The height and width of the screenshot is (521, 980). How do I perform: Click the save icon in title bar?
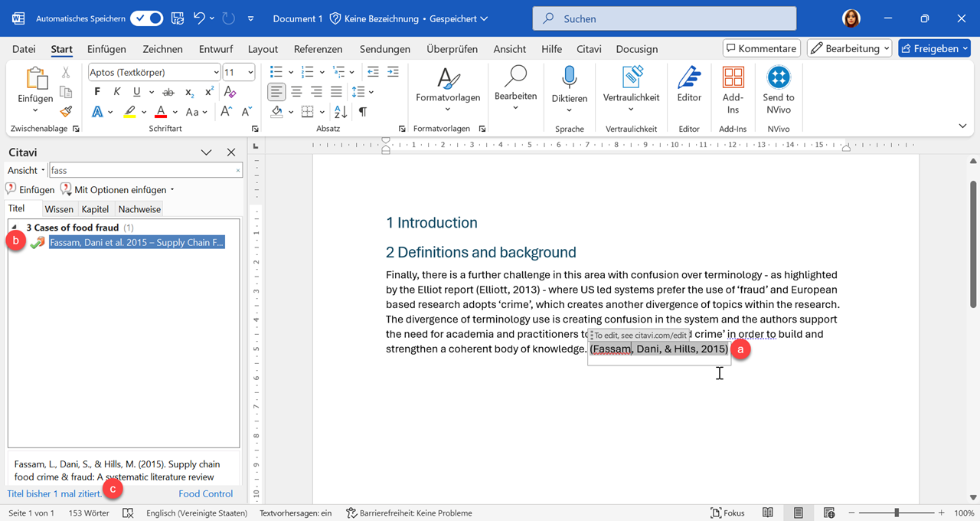177,18
